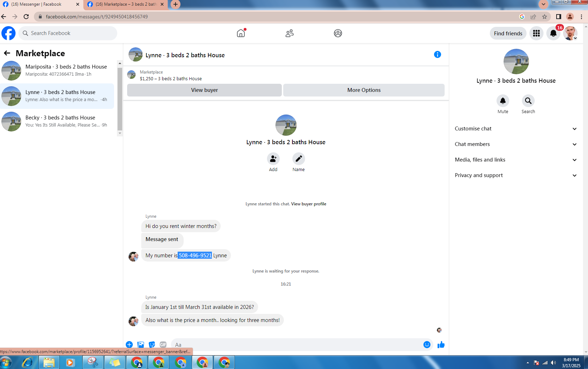The height and width of the screenshot is (369, 588).
Task: Open the View buyer profile link
Action: pyautogui.click(x=309, y=204)
